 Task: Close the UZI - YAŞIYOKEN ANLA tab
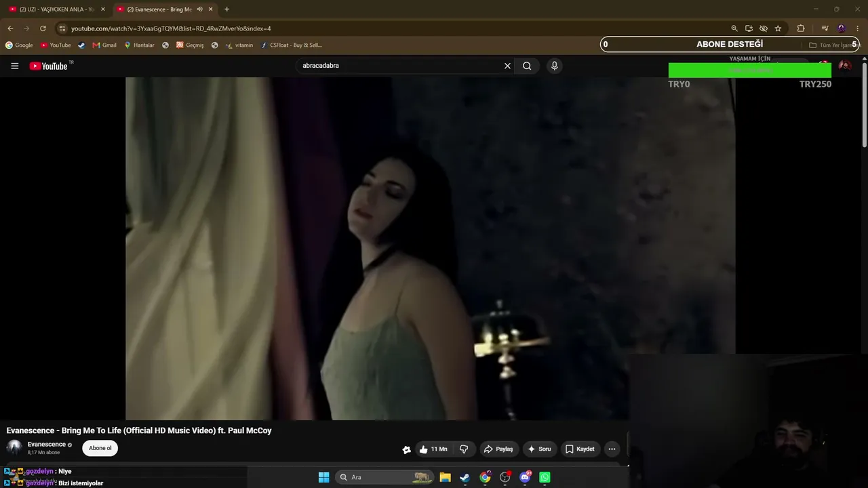point(103,9)
